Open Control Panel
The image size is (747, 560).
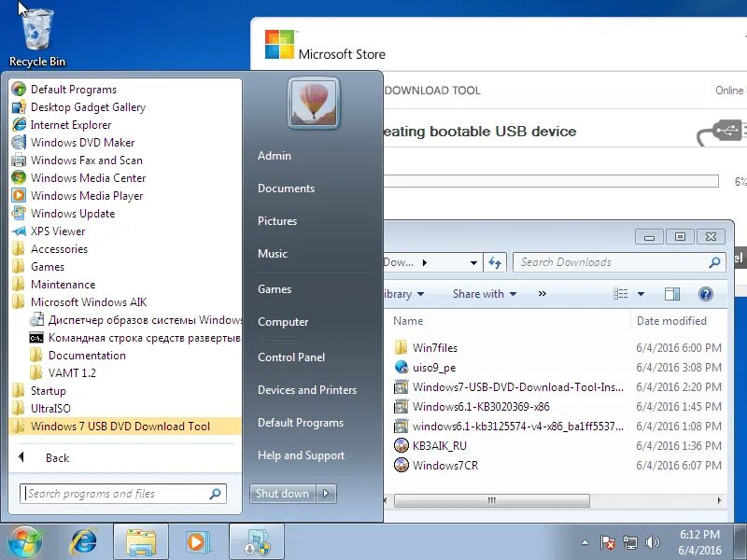point(291,357)
